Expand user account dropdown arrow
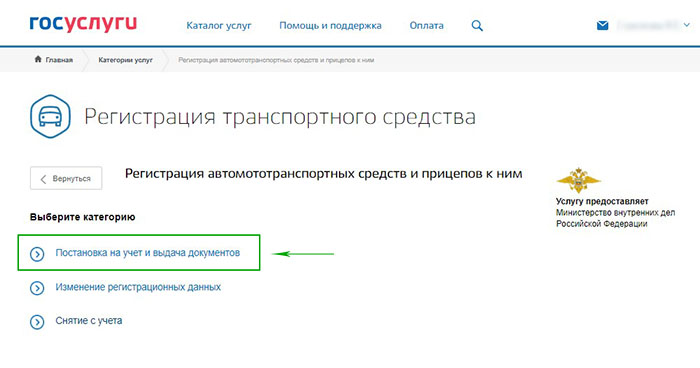Viewport: 700px width, 368px height. point(687,25)
